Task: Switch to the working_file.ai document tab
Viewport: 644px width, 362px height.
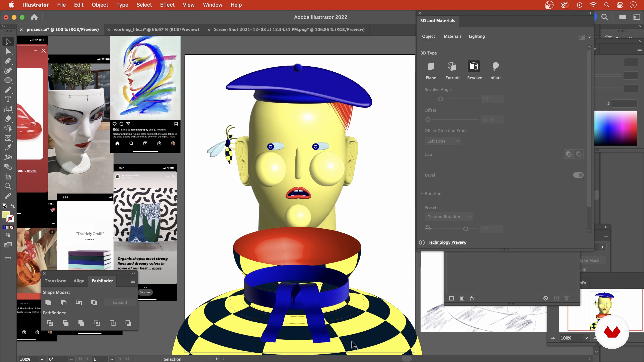Action: [156, 29]
